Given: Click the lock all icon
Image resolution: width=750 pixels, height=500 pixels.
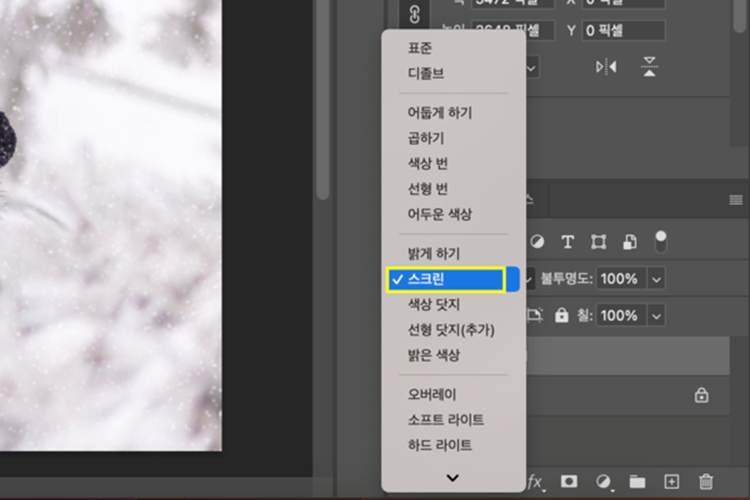Looking at the screenshot, I should click(562, 315).
